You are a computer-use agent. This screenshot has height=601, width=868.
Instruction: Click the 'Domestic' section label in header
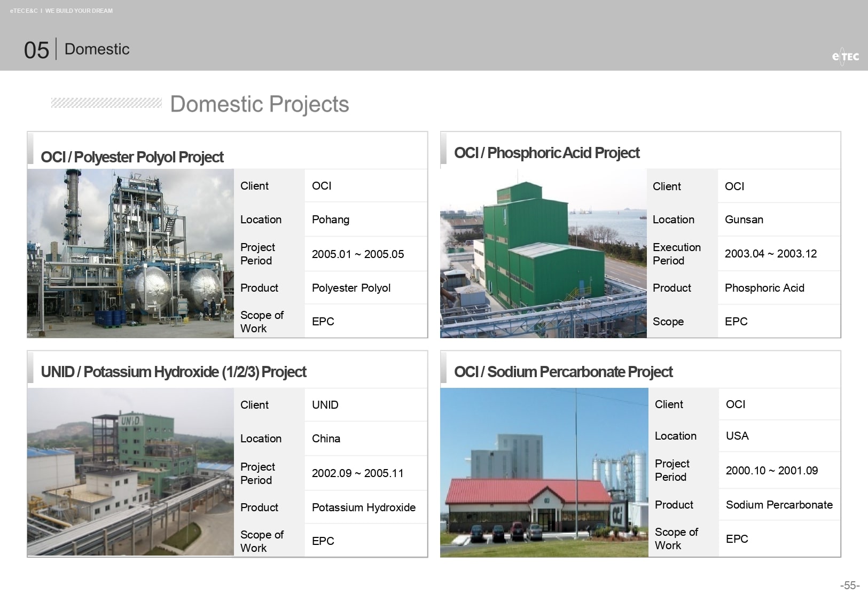coord(97,49)
